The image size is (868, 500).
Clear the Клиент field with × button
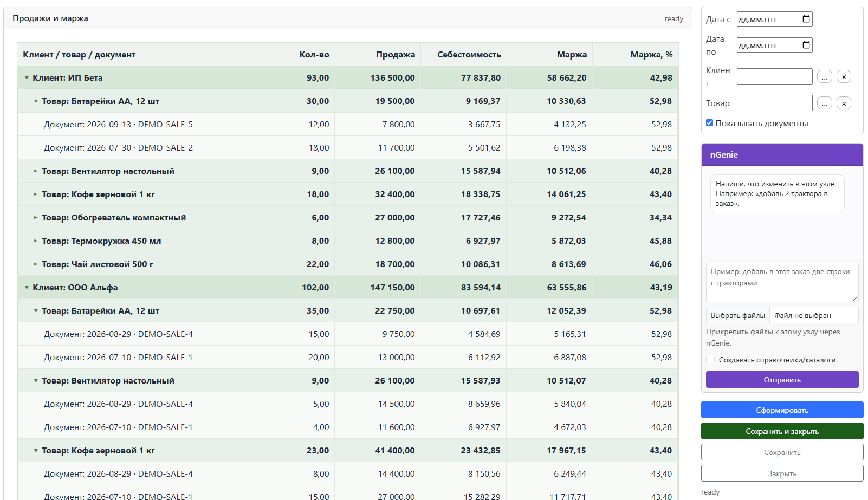[844, 77]
